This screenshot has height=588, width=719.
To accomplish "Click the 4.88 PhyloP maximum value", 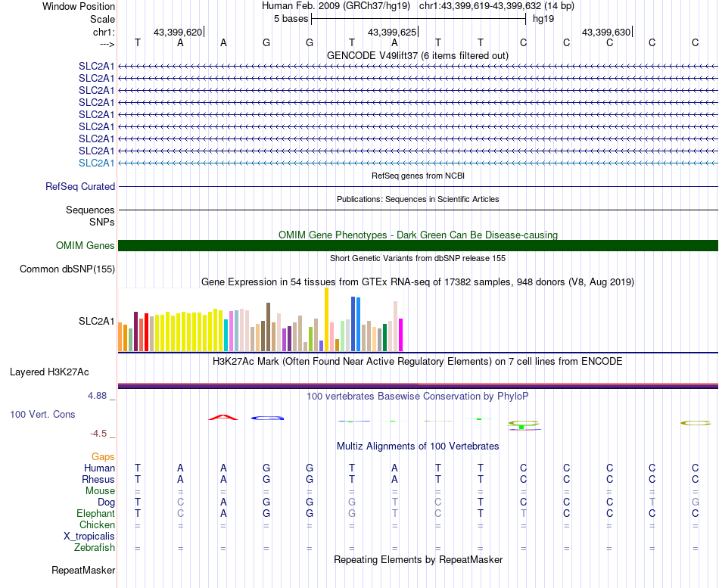I will coord(97,395).
